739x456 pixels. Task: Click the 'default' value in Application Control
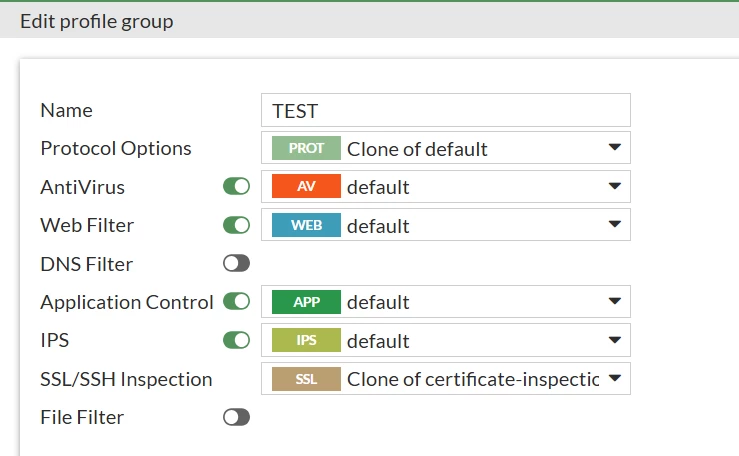(x=378, y=302)
